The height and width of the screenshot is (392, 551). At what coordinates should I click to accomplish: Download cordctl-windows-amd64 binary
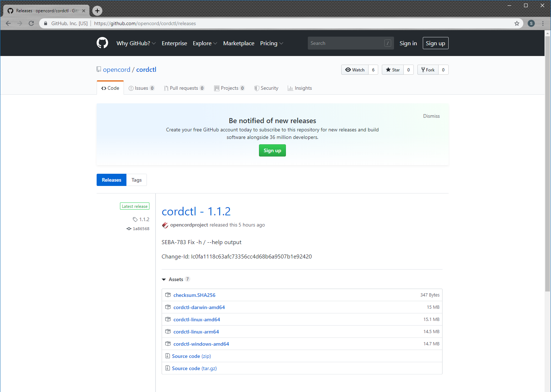tap(201, 344)
